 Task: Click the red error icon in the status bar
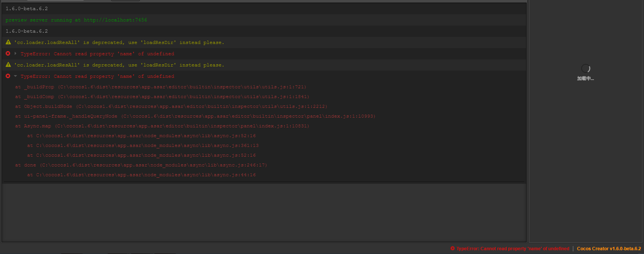click(453, 248)
